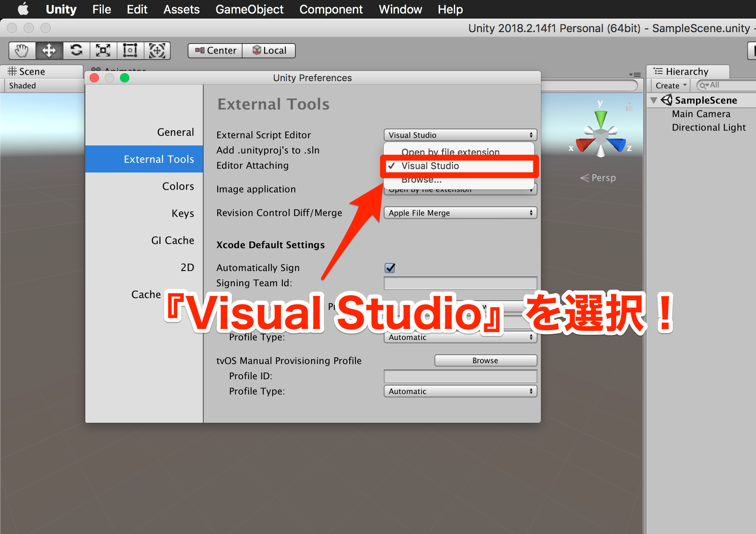Open the Component menu
The width and height of the screenshot is (756, 534).
click(x=331, y=9)
